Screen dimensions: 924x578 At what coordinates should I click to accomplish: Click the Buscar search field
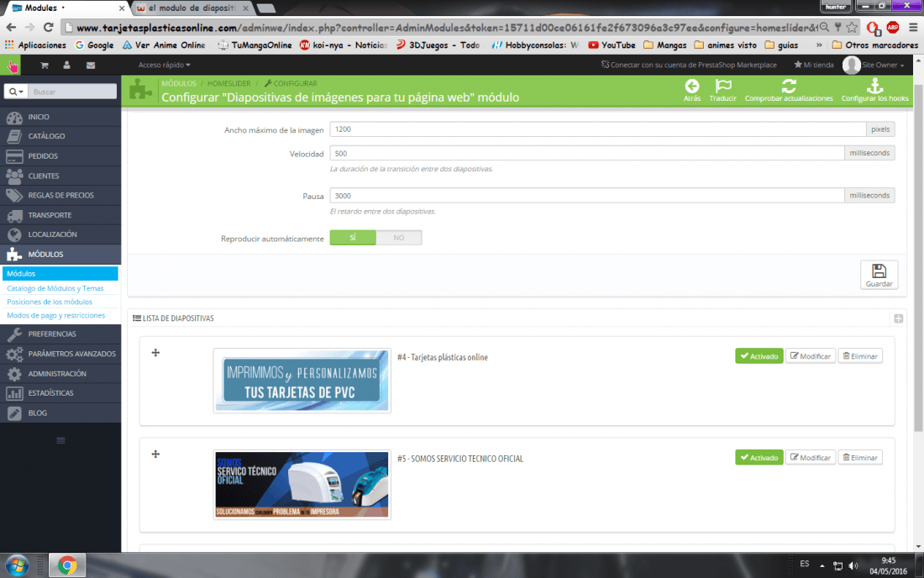72,92
